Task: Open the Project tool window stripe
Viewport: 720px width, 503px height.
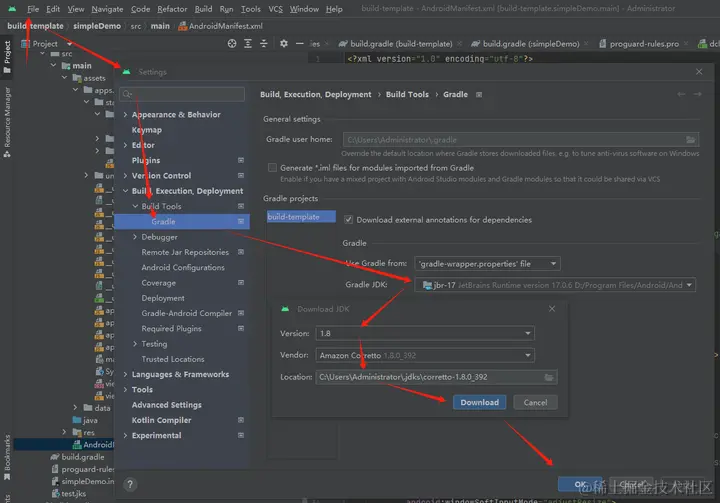Action: point(7,57)
